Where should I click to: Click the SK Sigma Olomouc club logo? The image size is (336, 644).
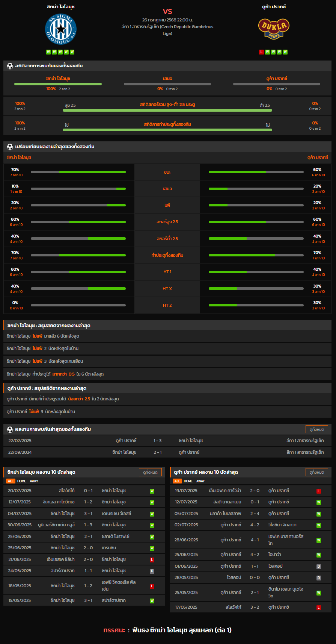[x=61, y=29]
